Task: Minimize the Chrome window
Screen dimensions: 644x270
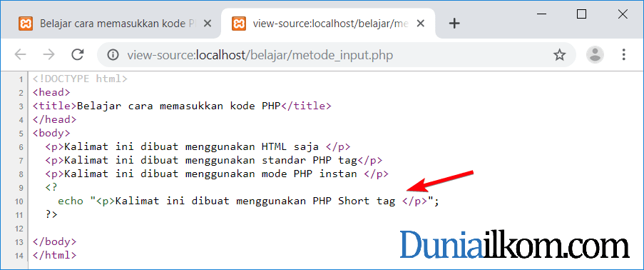Action: [x=541, y=14]
